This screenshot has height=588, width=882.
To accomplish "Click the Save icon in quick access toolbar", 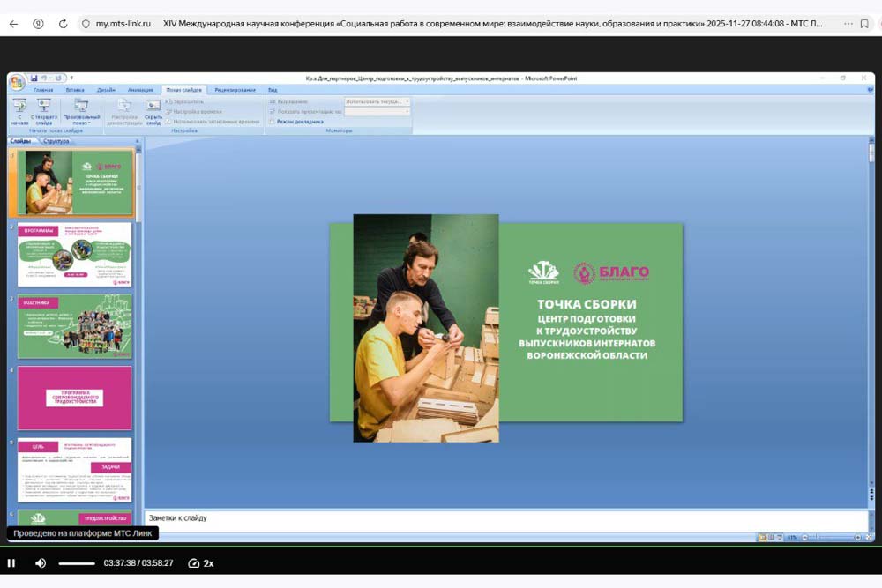I will pyautogui.click(x=34, y=78).
